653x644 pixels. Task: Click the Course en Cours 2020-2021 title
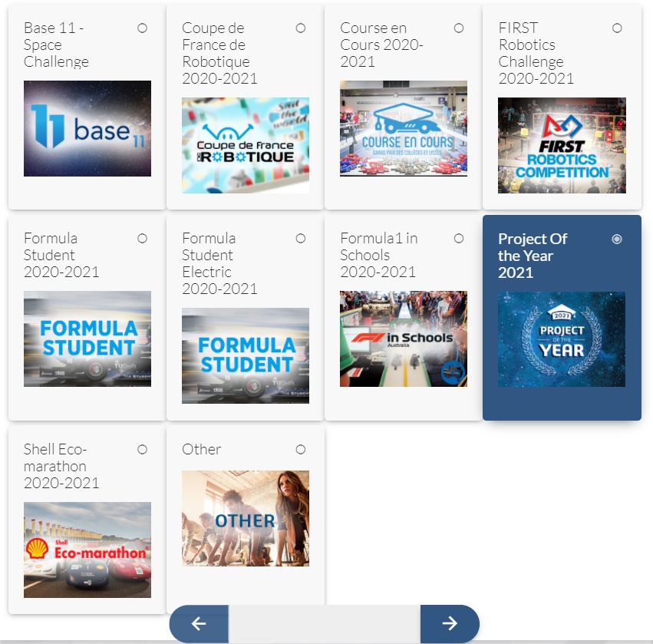(381, 45)
